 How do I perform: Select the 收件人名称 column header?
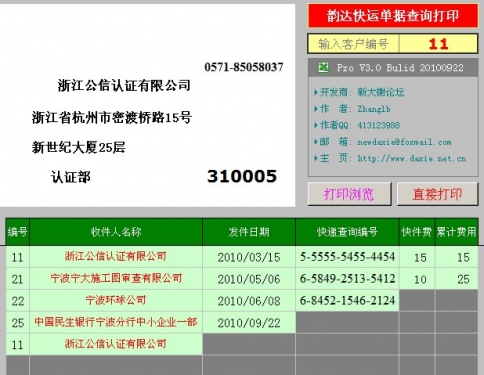point(116,232)
